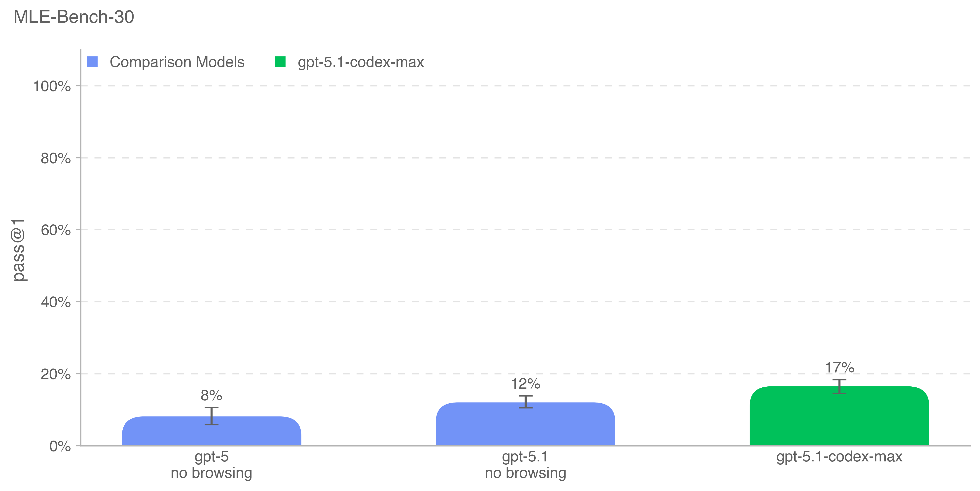Click the 60% y-axis tick label
Image resolution: width=980 pixels, height=491 pixels.
(x=56, y=230)
